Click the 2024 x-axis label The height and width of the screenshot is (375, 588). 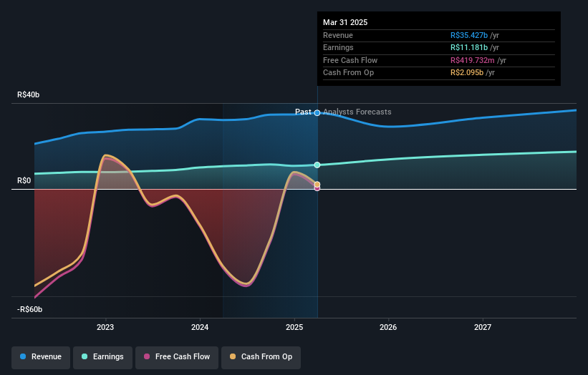point(200,327)
